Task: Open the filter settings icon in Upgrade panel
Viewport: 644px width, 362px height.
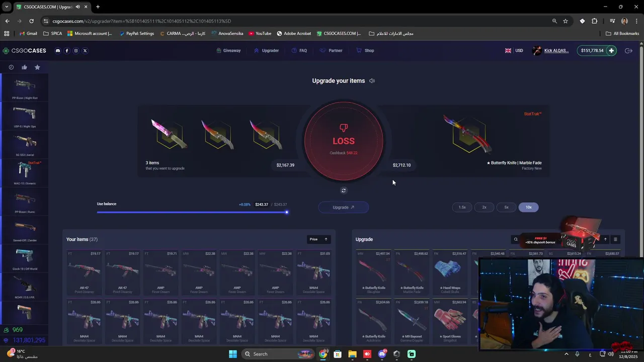Action: (615, 239)
